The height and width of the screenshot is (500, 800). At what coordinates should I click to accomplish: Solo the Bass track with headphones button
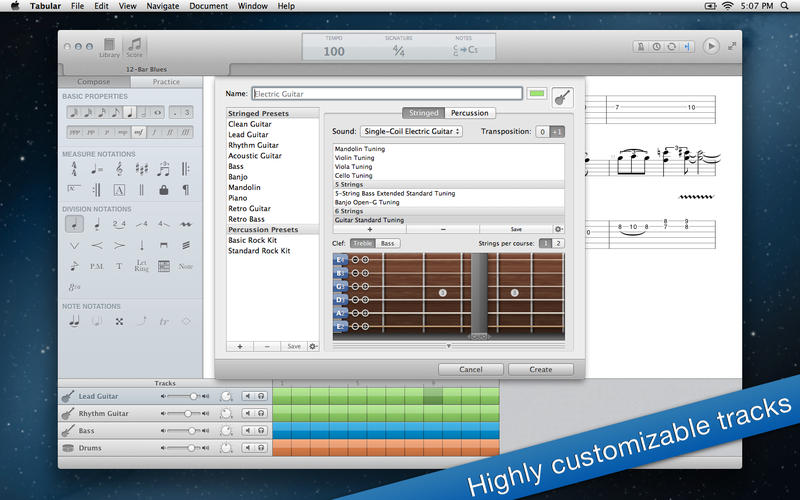[x=260, y=430]
